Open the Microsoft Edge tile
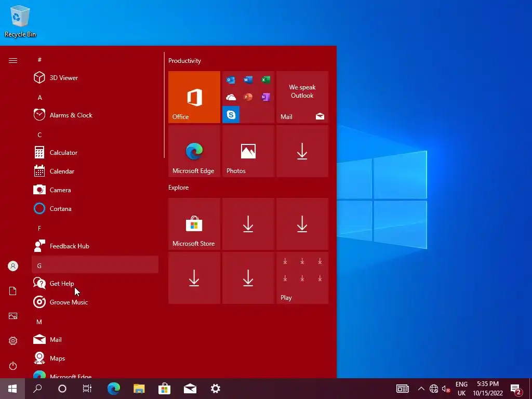 (194, 151)
